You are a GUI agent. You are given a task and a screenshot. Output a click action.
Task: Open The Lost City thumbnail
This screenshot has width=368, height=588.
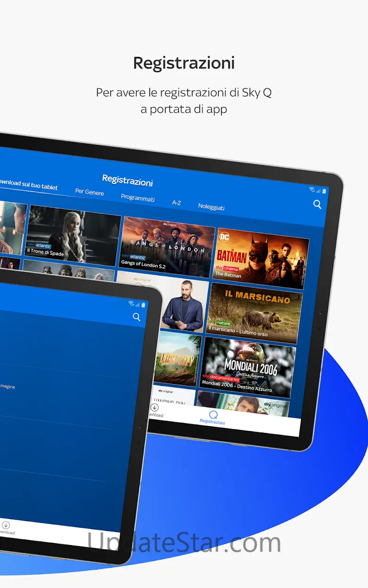(x=177, y=359)
